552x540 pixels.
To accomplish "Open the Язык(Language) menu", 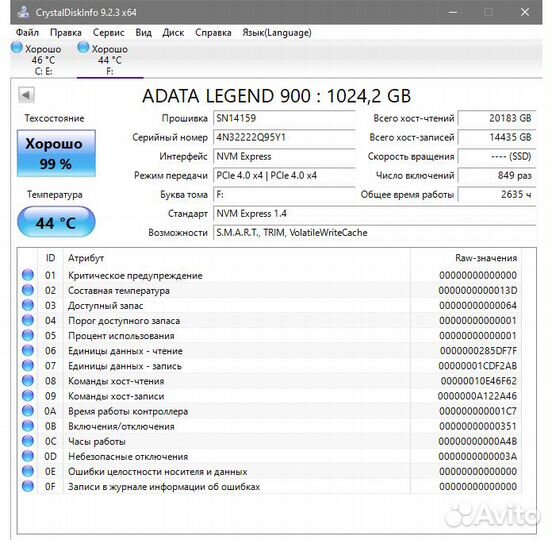I will coord(277,33).
